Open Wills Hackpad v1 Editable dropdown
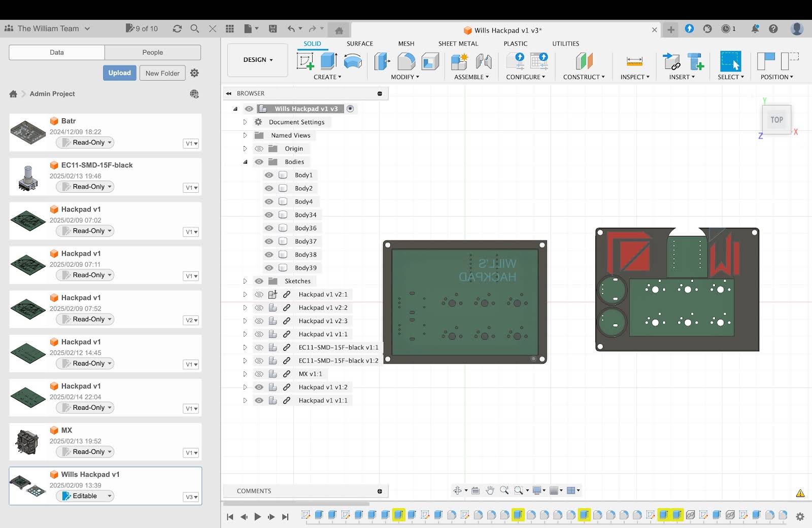 [85, 496]
